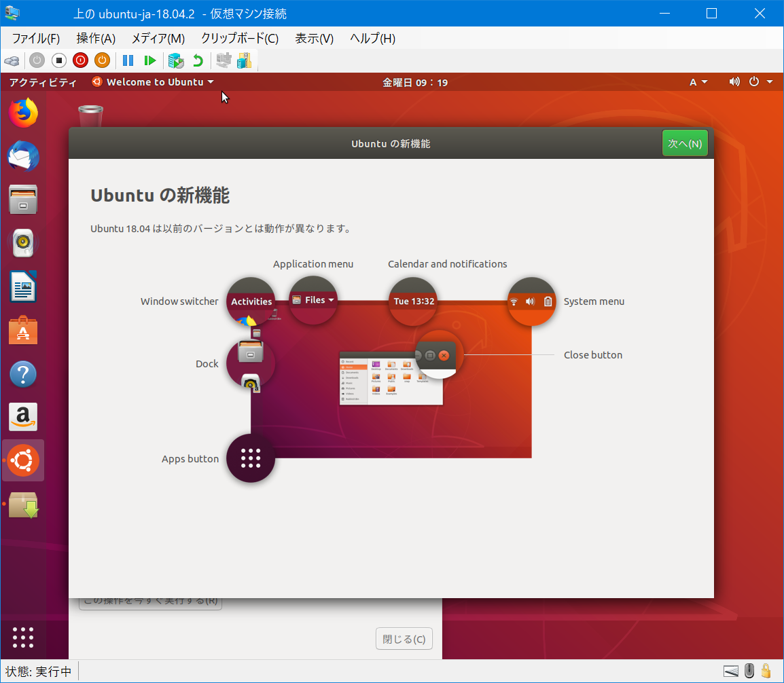The height and width of the screenshot is (683, 784).
Task: Expand the Welcome to Ubuntu title dropdown
Action: [x=152, y=81]
